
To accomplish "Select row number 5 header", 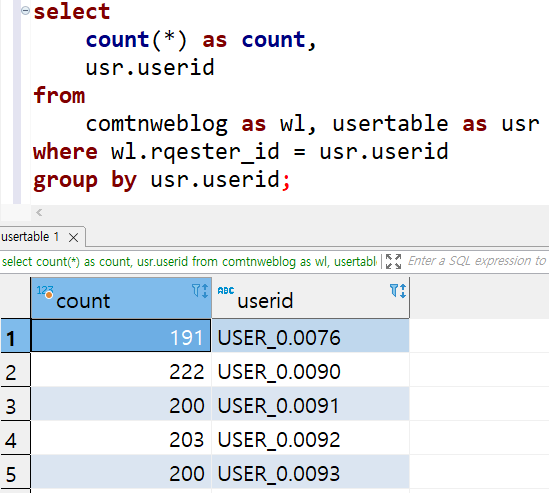I will click(15, 472).
